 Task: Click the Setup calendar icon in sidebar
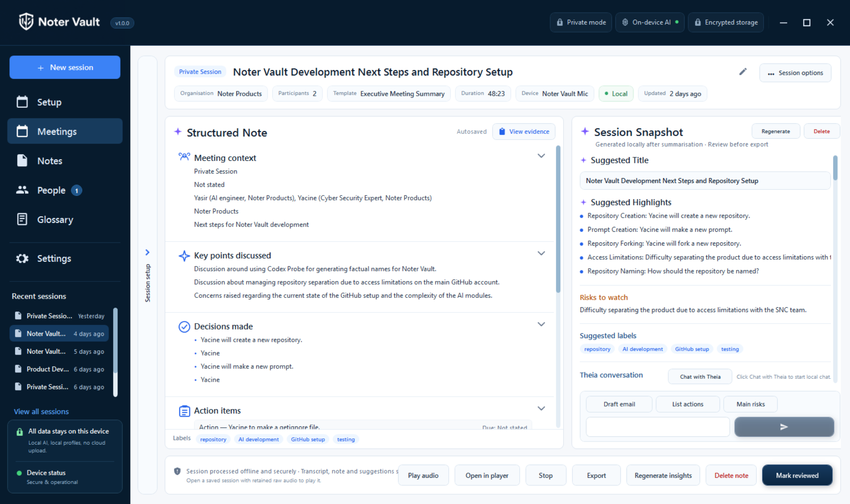[x=22, y=102]
